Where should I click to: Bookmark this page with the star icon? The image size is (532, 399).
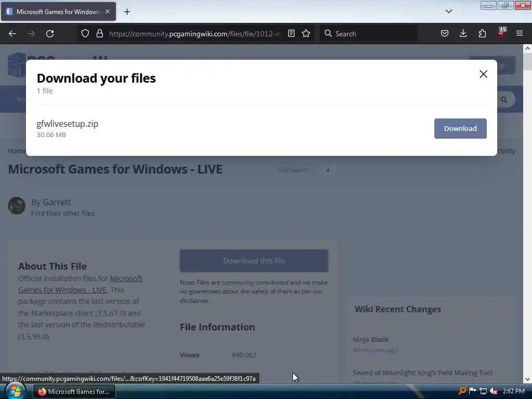tap(306, 33)
